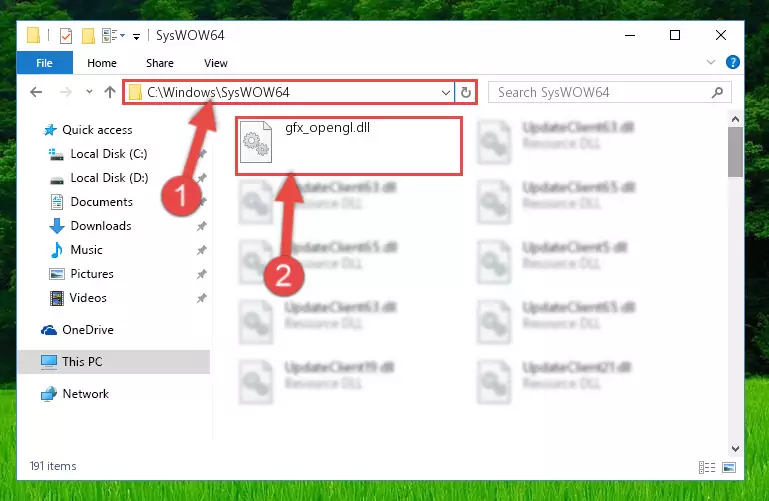The image size is (769, 501).
Task: Select the gfx_opengl.dll file name
Action: click(327, 128)
